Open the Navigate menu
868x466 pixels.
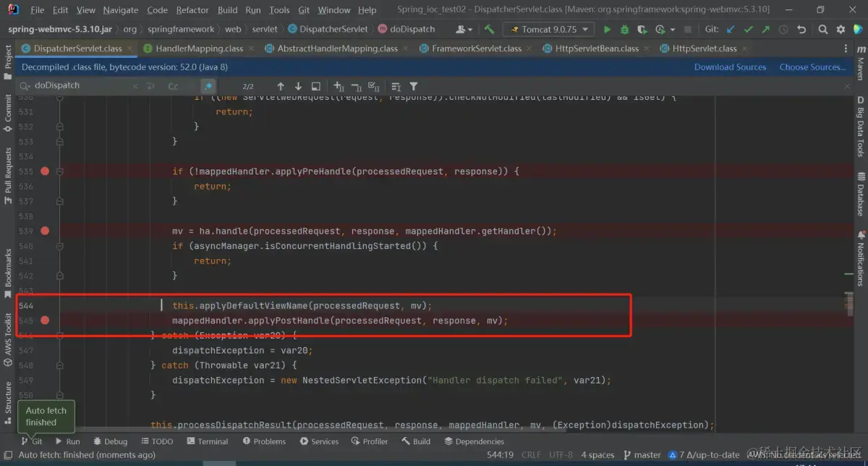click(x=121, y=10)
